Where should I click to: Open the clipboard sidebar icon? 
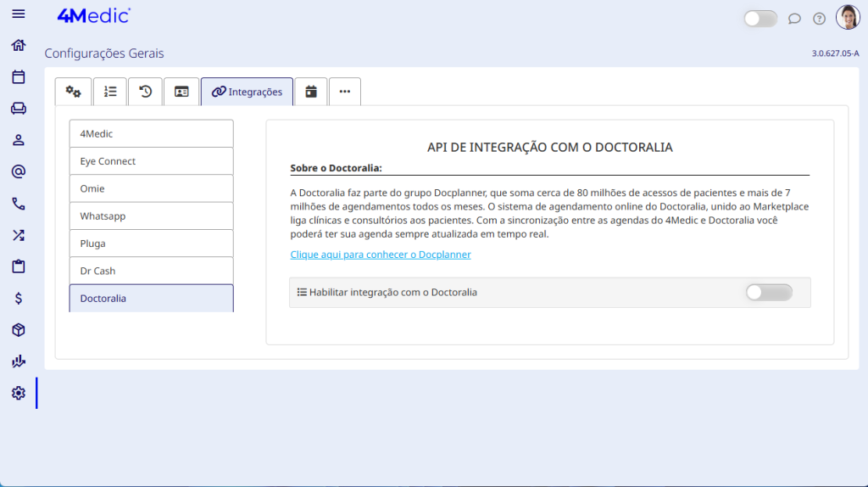click(x=19, y=266)
